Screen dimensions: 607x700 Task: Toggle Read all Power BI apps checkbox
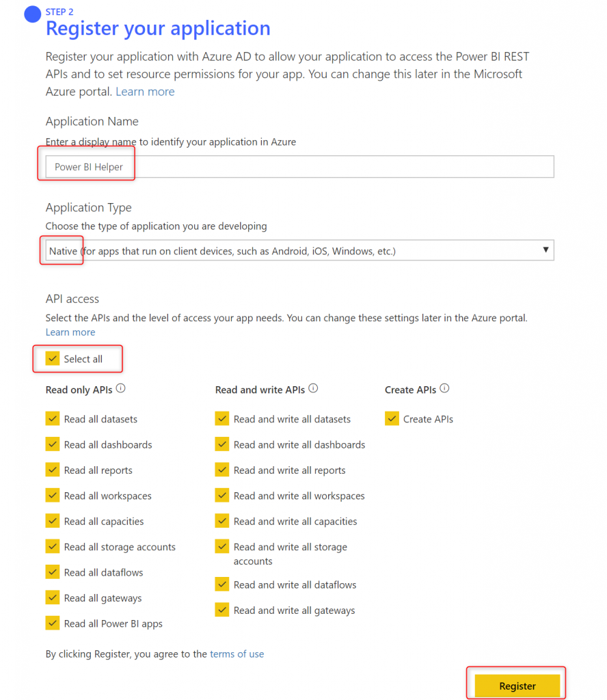(x=53, y=623)
